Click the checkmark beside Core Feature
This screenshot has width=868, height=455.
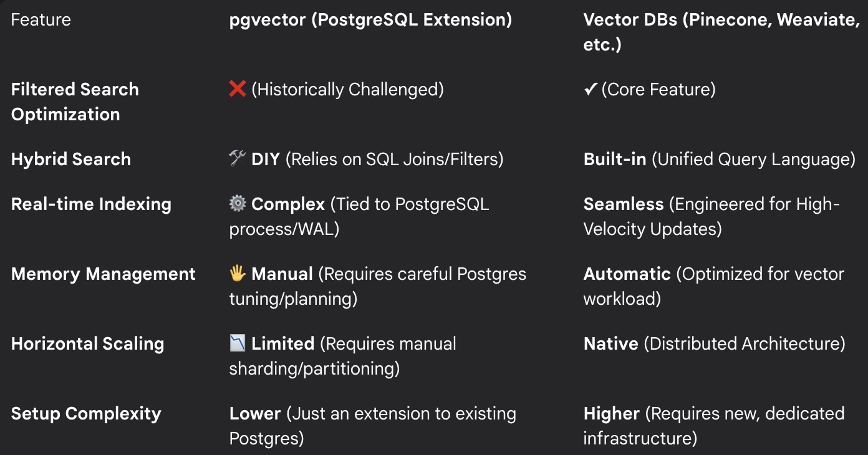590,90
